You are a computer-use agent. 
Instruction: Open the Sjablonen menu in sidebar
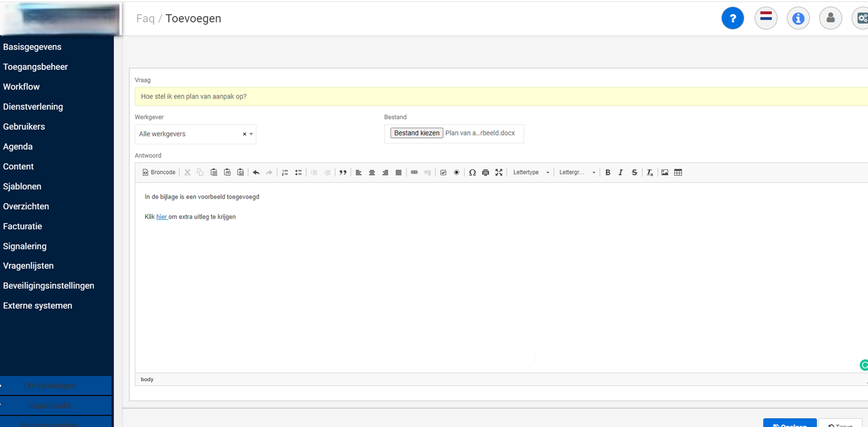click(x=22, y=186)
